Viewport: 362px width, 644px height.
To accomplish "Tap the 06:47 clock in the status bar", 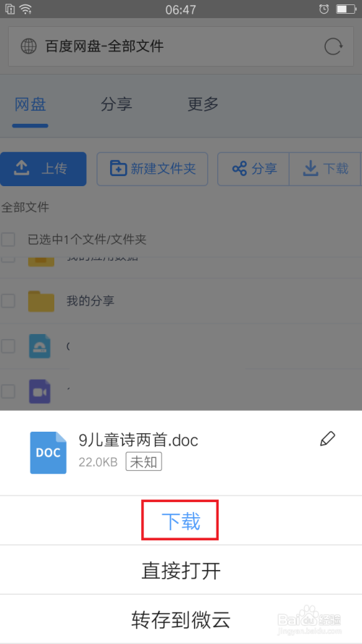I will pyautogui.click(x=180, y=9).
